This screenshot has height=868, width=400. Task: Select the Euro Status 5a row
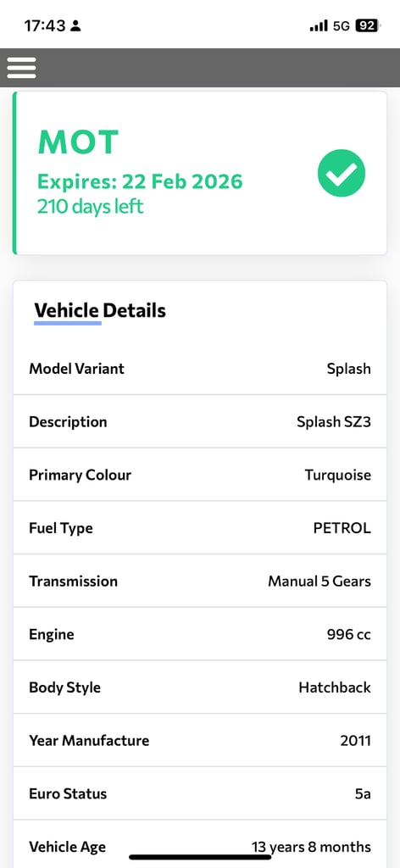(200, 793)
